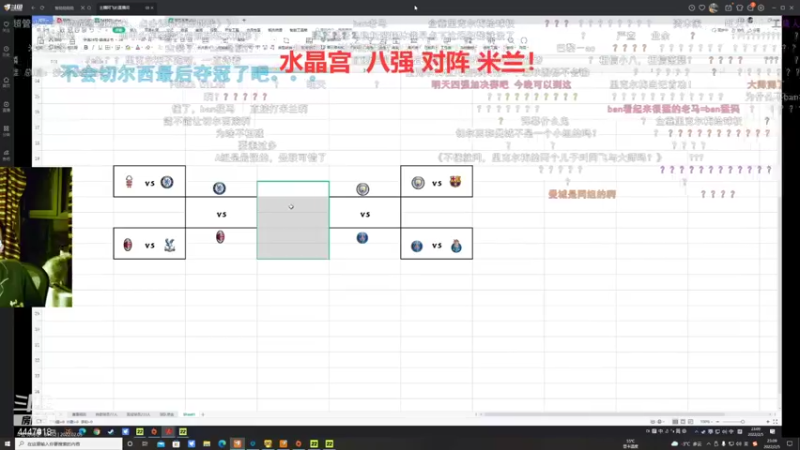This screenshot has height=450, width=800.
Task: Select the Porto logo in the bottom-right match box
Action: (456, 246)
